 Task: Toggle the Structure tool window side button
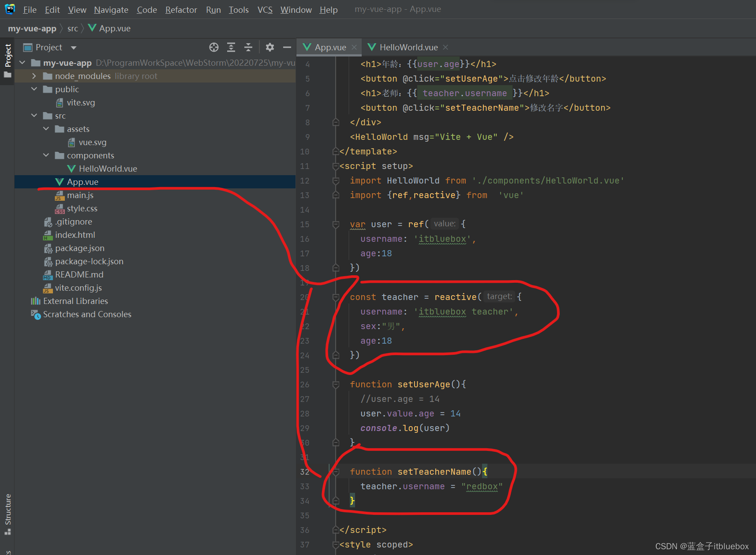[x=7, y=514]
